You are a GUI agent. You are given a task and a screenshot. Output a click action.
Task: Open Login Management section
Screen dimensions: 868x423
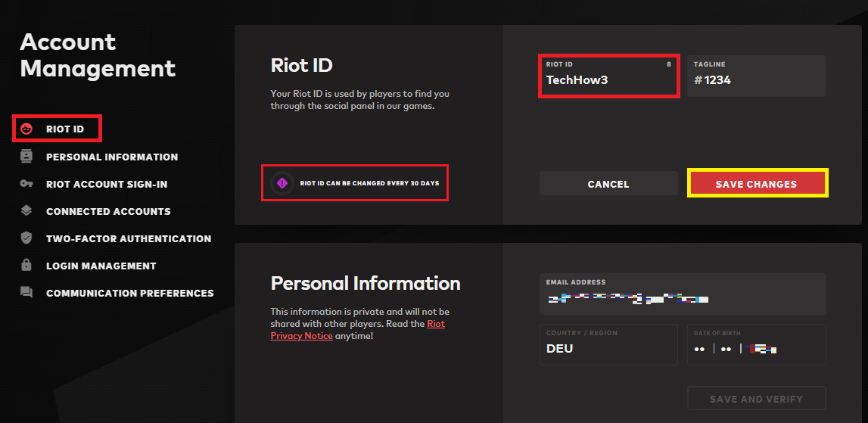(x=101, y=266)
